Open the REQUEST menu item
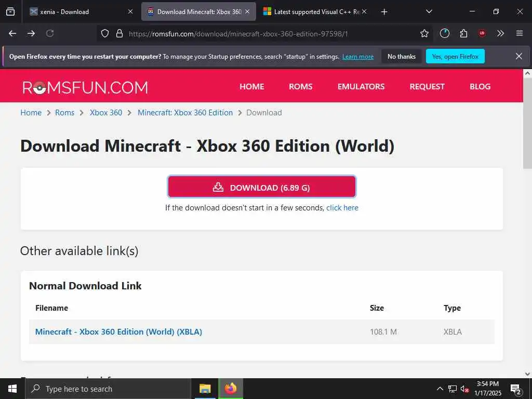The width and height of the screenshot is (532, 399). coord(427,87)
